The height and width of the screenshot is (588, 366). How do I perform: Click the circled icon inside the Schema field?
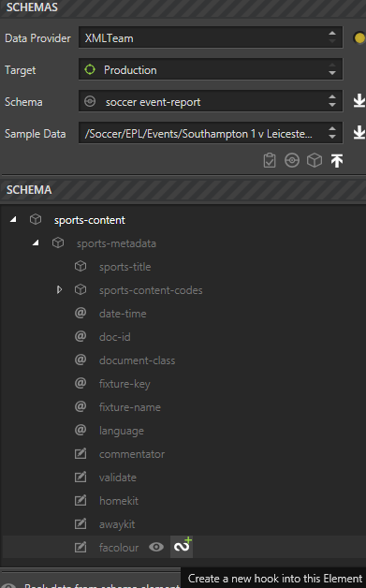tap(90, 101)
